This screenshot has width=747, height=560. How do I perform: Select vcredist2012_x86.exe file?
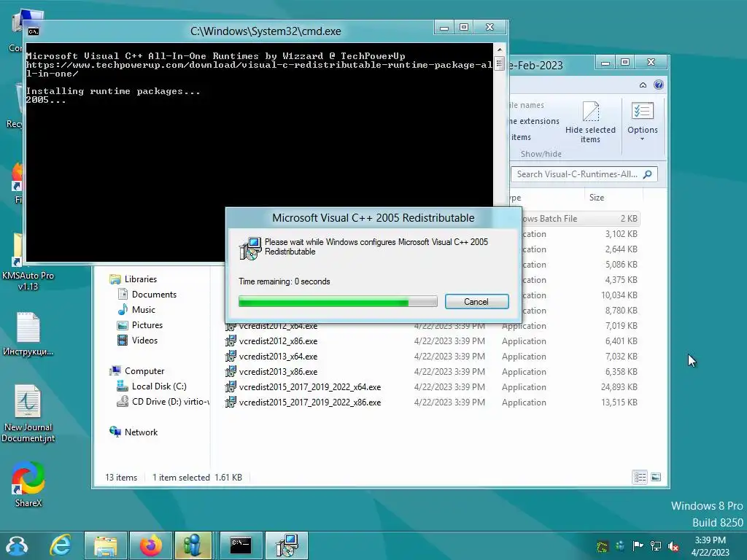click(x=278, y=341)
